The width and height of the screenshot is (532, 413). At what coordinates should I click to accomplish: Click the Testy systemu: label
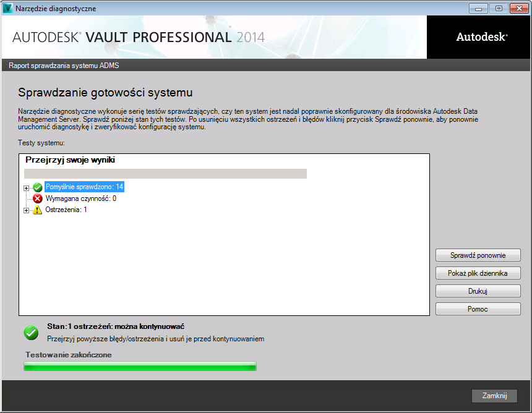pos(41,143)
